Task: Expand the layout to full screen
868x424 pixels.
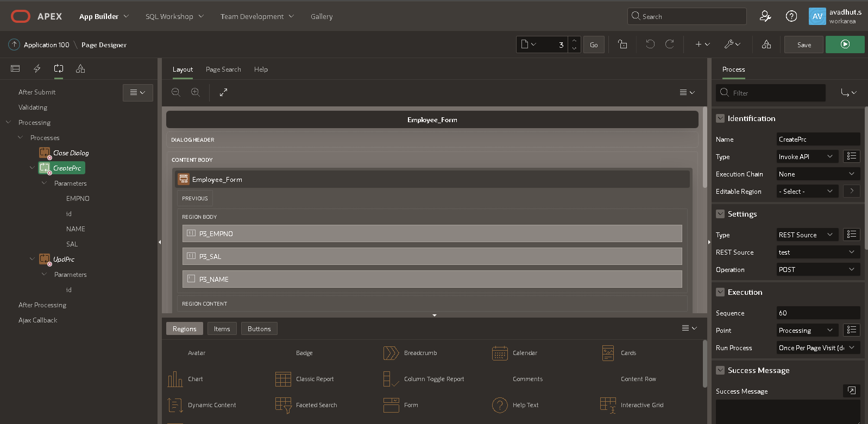Action: [x=223, y=92]
